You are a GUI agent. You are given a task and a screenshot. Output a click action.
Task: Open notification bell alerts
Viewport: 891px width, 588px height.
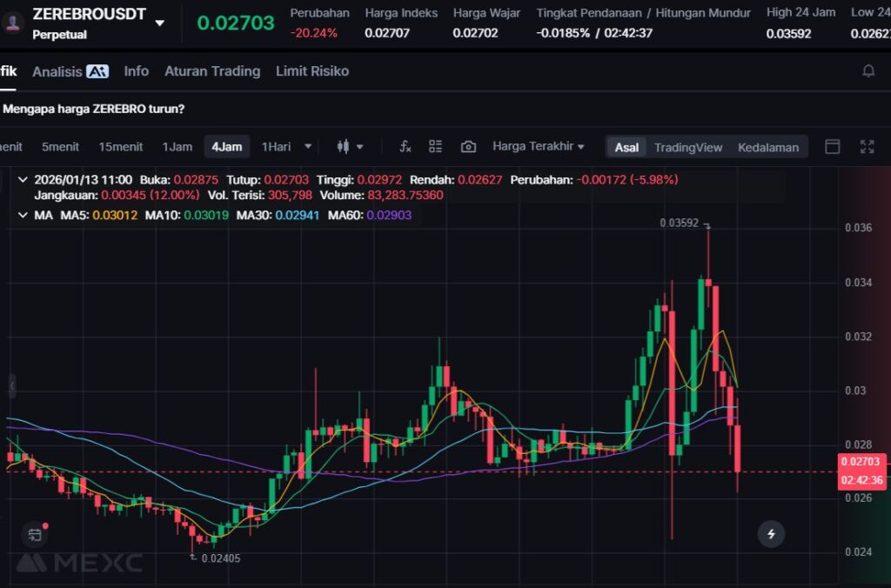click(x=868, y=71)
